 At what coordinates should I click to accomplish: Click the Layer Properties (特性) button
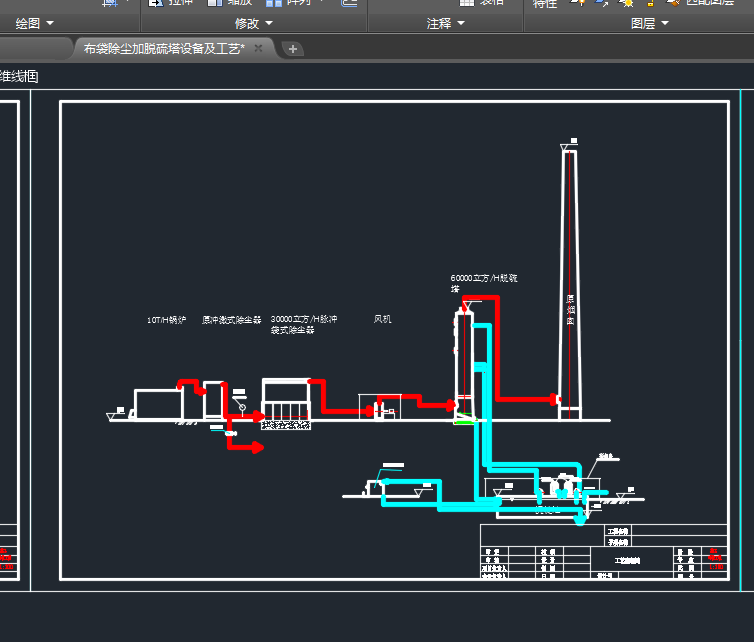coord(545,4)
